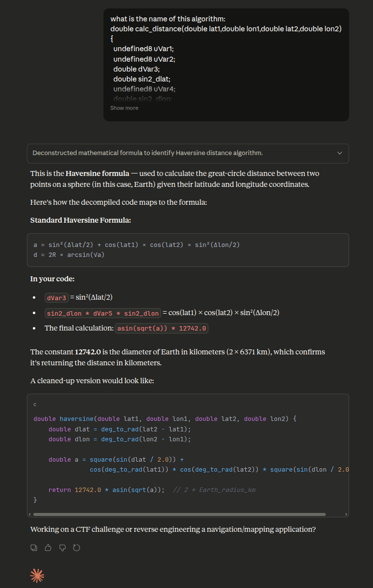Expand the thinking summary with the chevron

click(x=340, y=153)
